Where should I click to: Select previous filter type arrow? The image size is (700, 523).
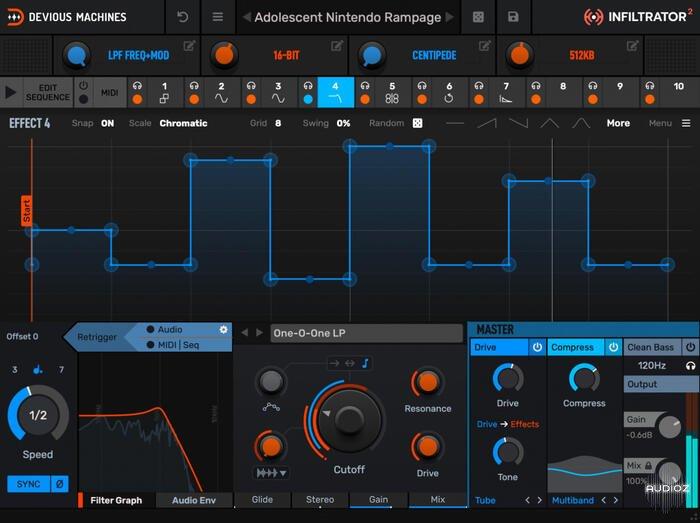pyautogui.click(x=245, y=332)
